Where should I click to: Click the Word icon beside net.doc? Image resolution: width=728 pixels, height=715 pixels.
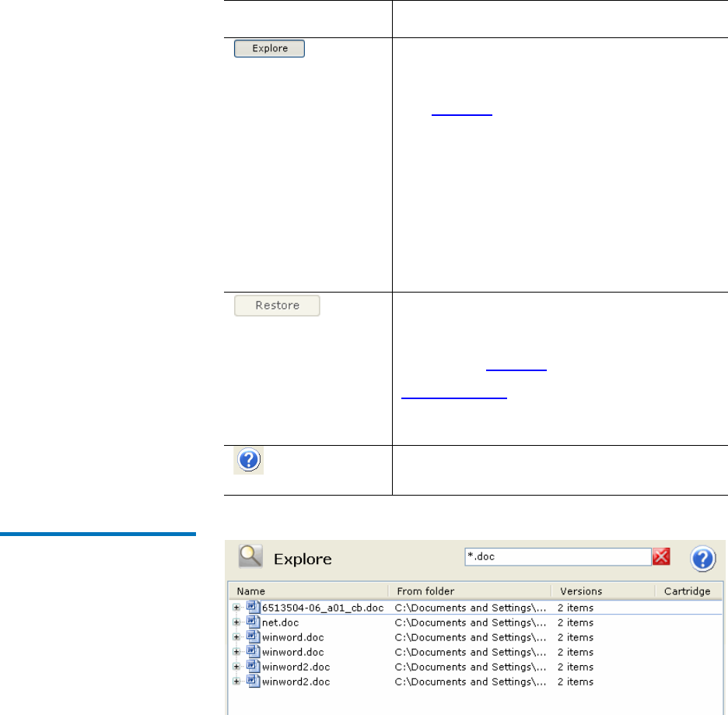(x=253, y=622)
